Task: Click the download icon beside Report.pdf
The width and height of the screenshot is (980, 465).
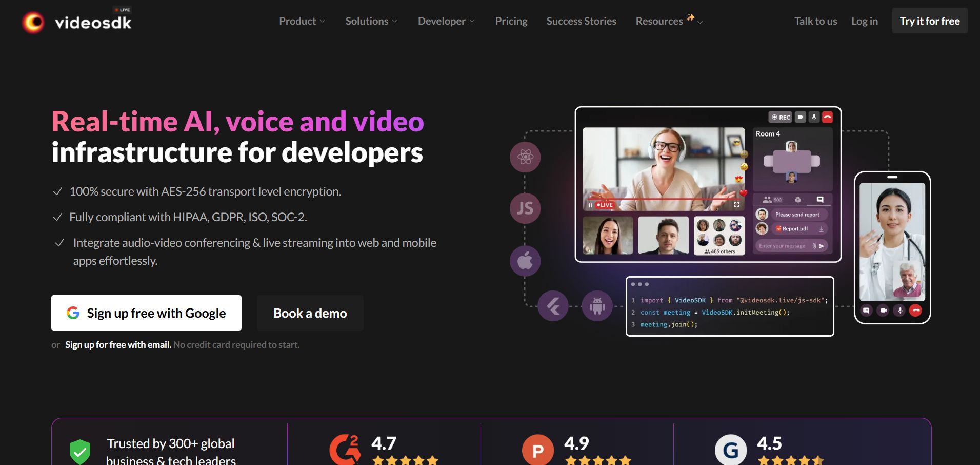Action: 821,229
